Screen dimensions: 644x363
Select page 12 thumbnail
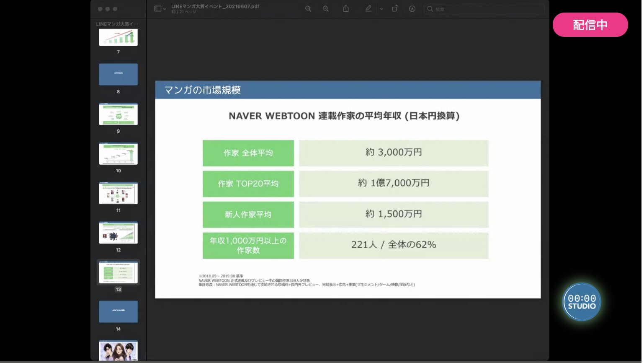118,233
